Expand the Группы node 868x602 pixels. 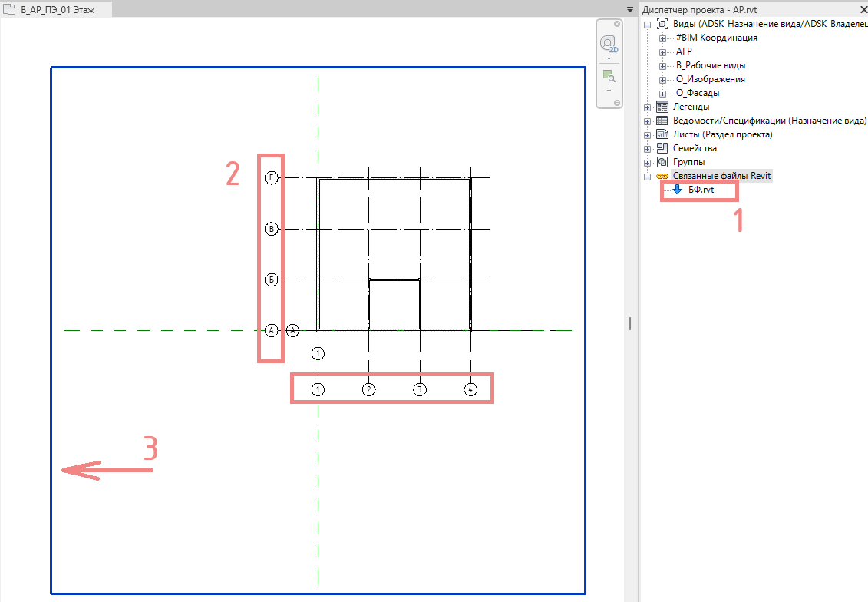[x=647, y=163]
